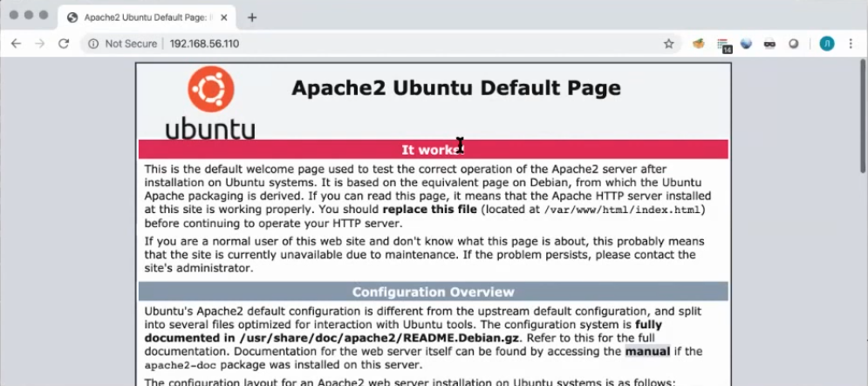
Task: Bookmark this page with the star
Action: coord(669,44)
